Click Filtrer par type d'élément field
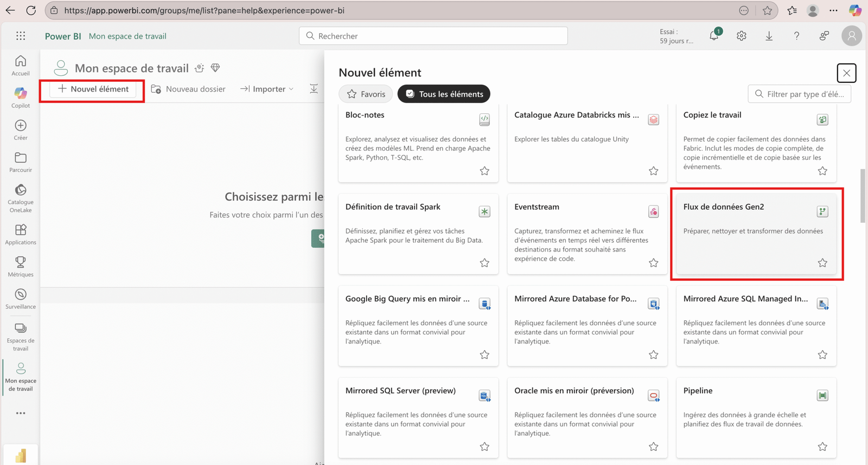Screen dimensions: 868x465 [x=800, y=94]
